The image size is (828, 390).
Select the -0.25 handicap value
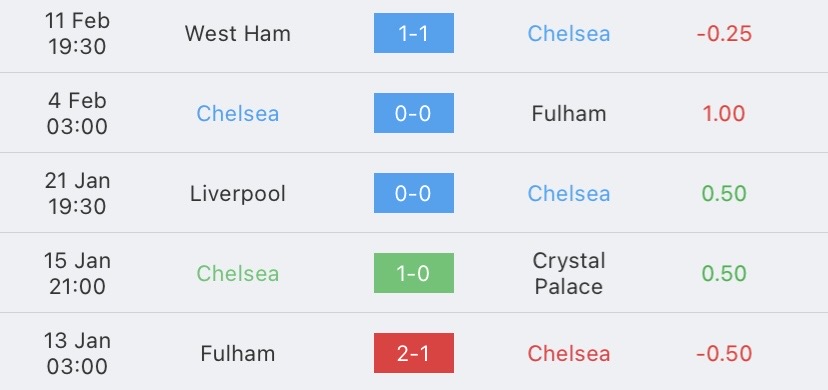click(x=724, y=34)
